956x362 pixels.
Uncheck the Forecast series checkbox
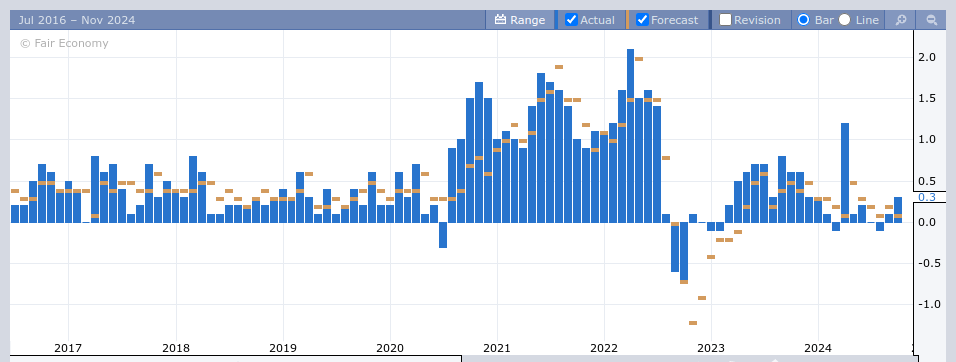(x=642, y=20)
